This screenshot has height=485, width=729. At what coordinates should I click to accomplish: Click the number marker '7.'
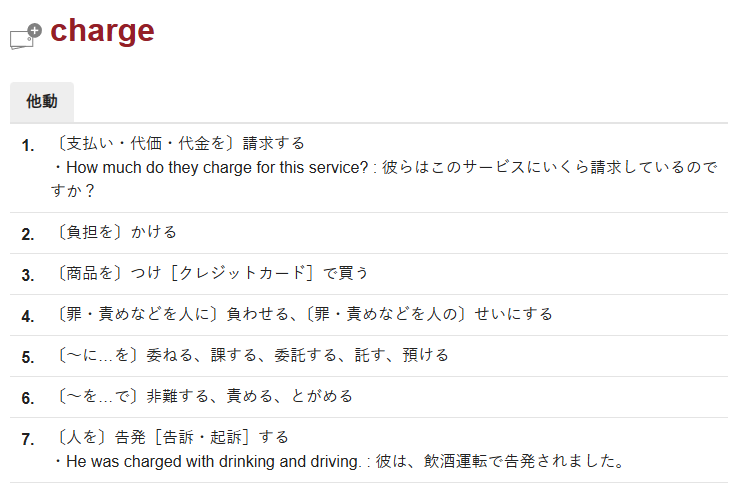tap(28, 439)
